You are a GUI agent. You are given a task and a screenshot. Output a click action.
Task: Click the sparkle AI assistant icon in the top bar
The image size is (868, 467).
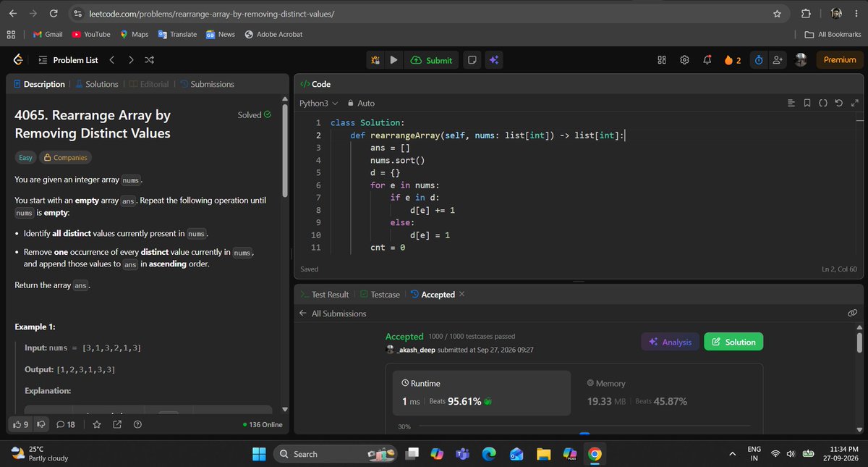point(494,60)
